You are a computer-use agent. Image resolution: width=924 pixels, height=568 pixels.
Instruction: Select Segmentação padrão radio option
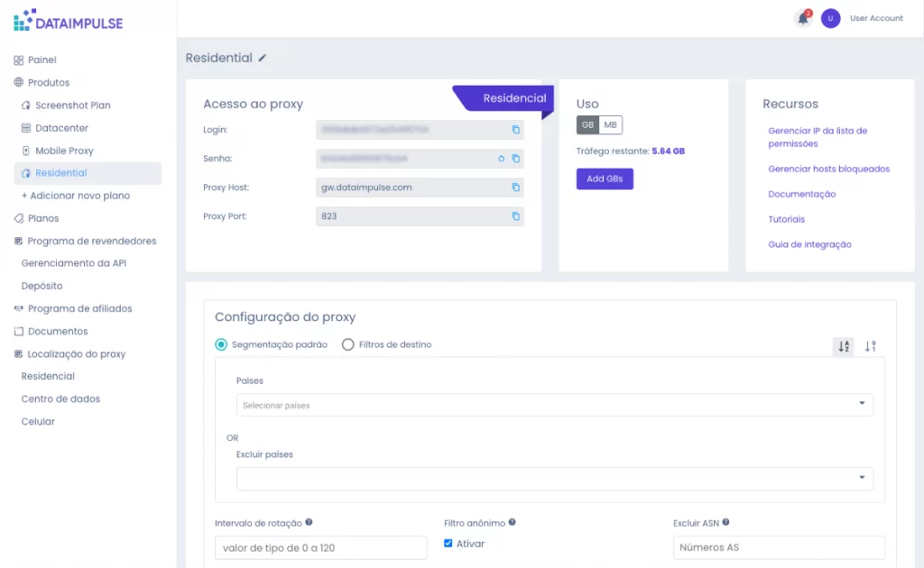pos(221,344)
